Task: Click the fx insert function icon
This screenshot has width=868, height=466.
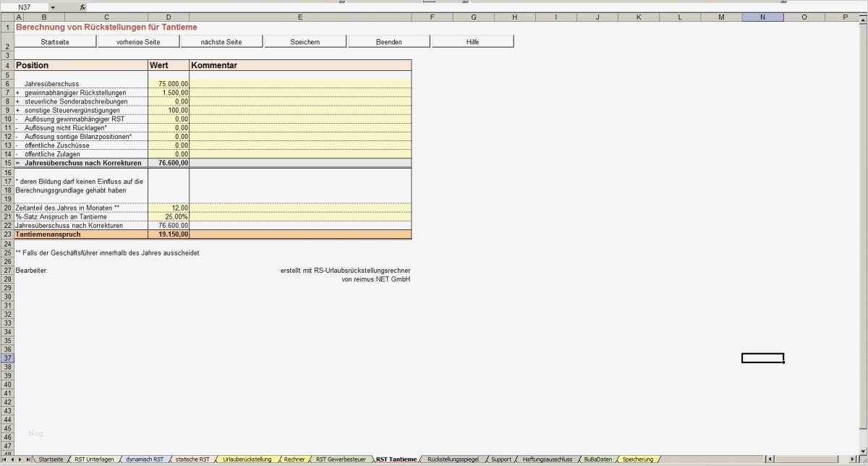Action: tap(82, 7)
